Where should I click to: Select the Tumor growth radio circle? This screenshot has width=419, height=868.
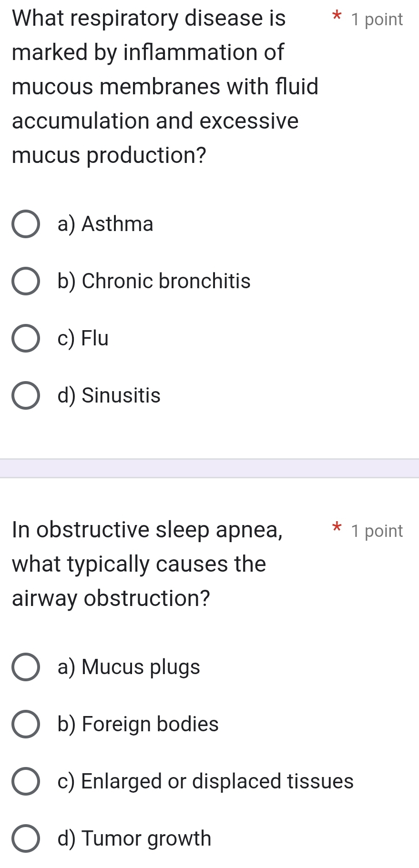click(x=26, y=838)
